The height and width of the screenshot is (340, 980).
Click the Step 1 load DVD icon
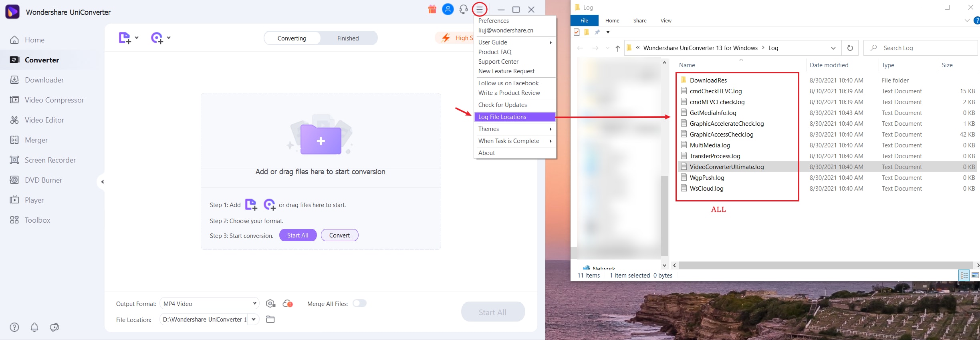[270, 205]
